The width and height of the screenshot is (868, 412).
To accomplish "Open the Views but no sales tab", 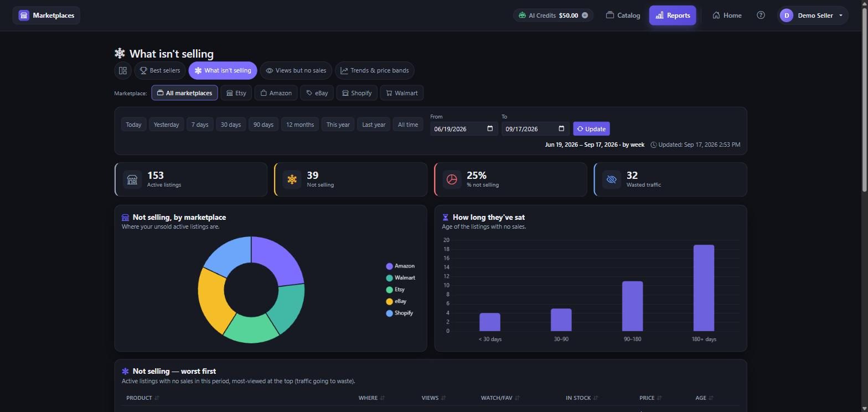I will coord(296,70).
